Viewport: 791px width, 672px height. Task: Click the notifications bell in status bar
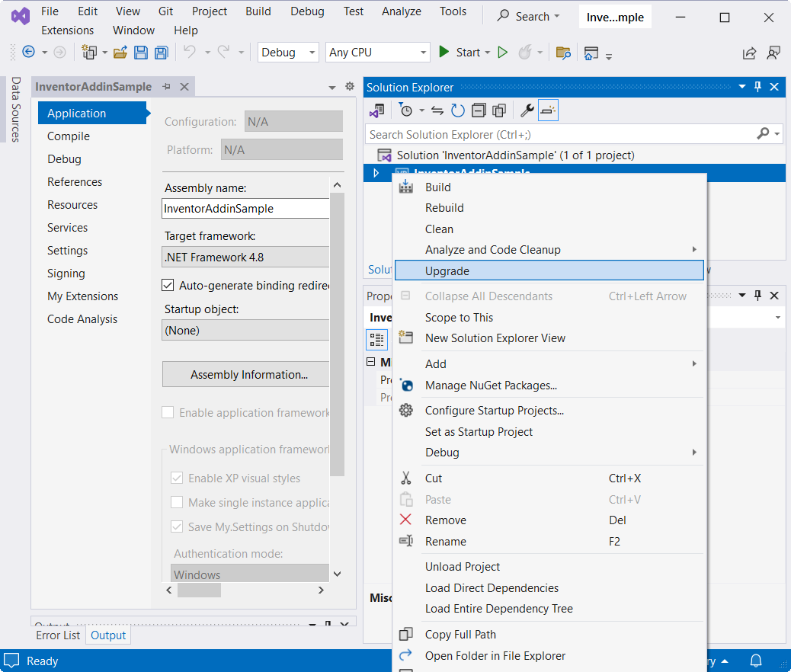coord(756,661)
